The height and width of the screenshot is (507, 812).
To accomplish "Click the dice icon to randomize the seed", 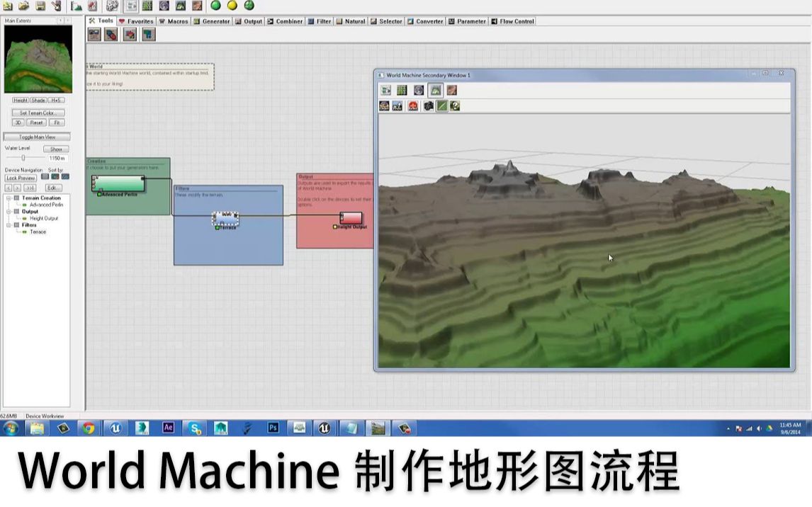I will 111,7.
